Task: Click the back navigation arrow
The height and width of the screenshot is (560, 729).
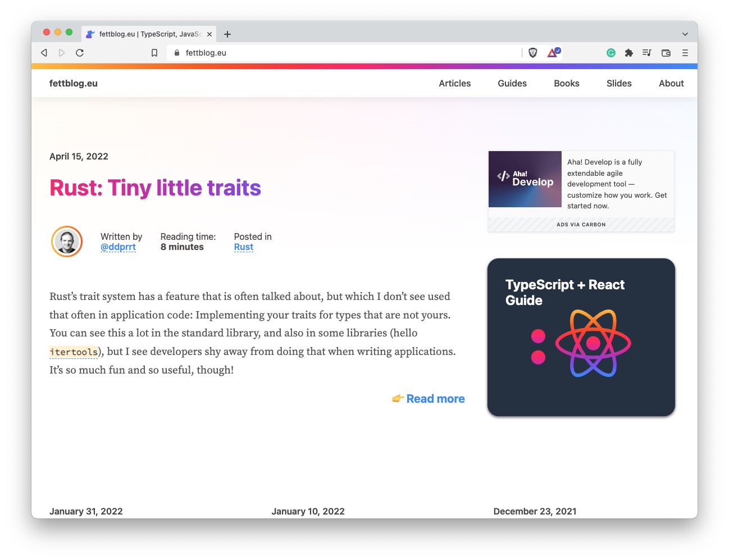Action: (44, 52)
